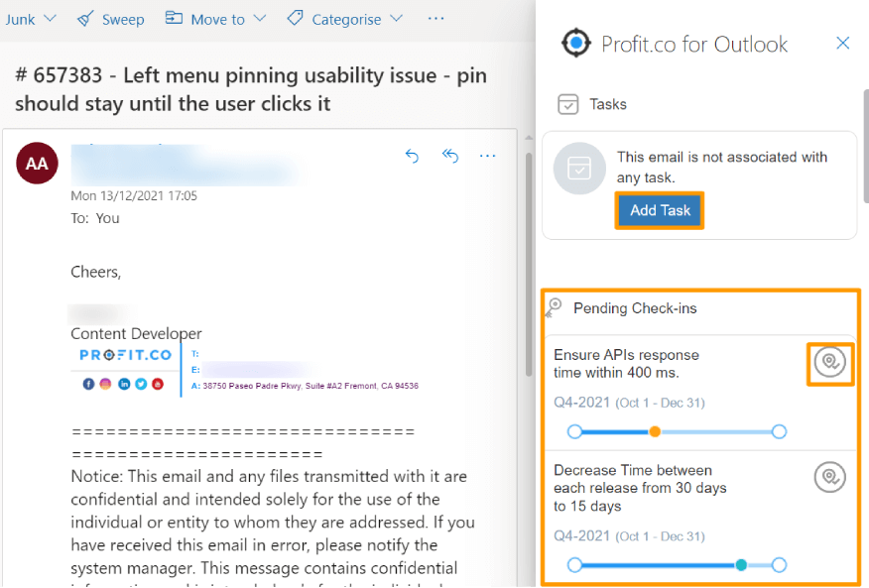The width and height of the screenshot is (869, 588).
Task: Click the Add Task button
Action: coord(660,210)
